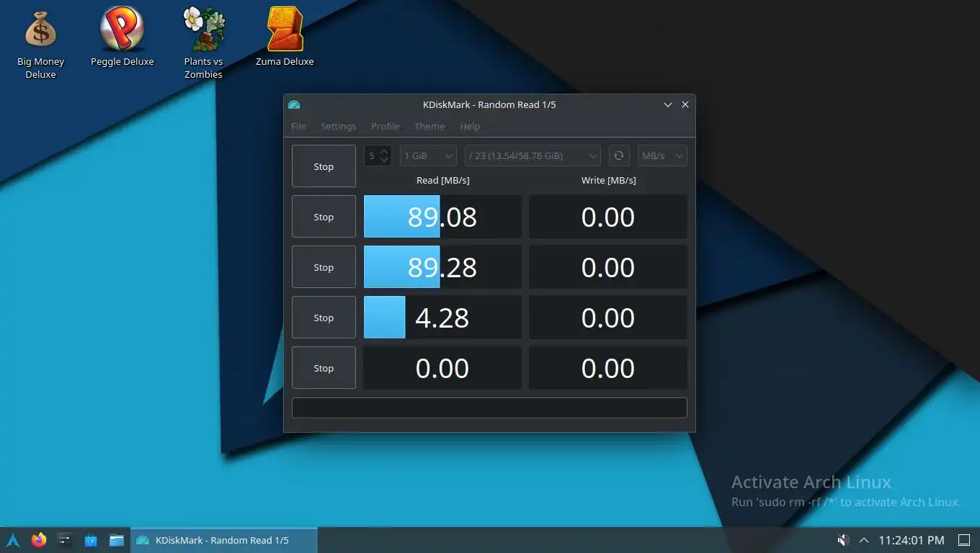
Task: Launch Peggle Deluxe from the desktop
Action: 122,37
